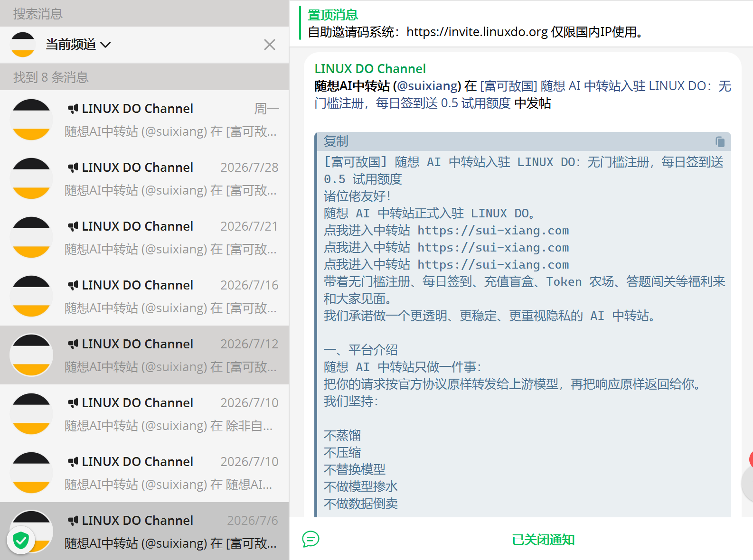Click the megaphone icon in the 除非自 result

tap(73, 403)
